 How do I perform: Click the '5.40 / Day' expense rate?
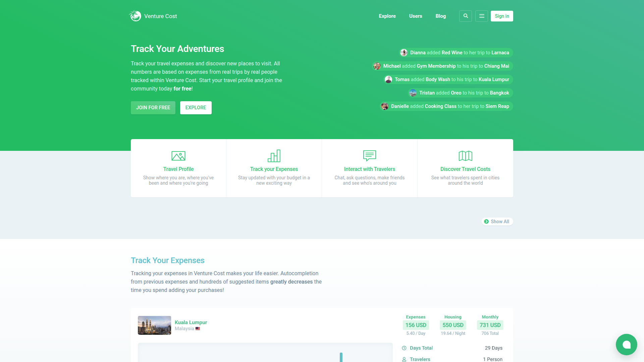pyautogui.click(x=416, y=334)
